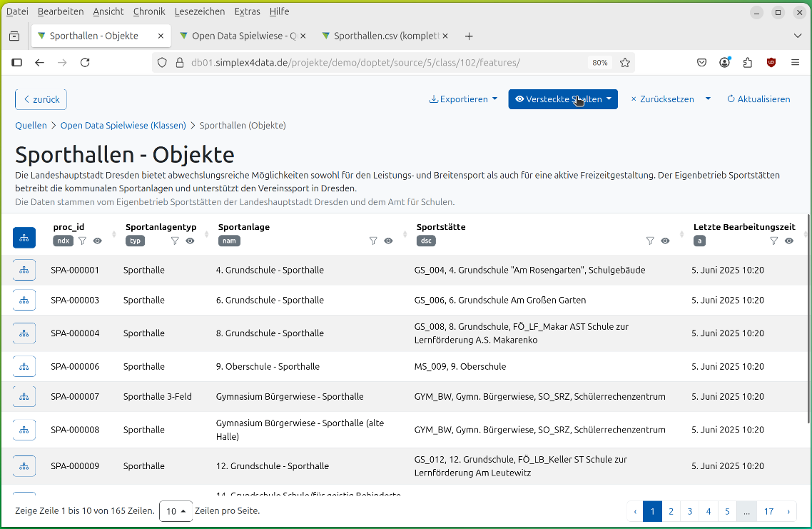
Task: Show site security padlock info
Action: [x=180, y=63]
